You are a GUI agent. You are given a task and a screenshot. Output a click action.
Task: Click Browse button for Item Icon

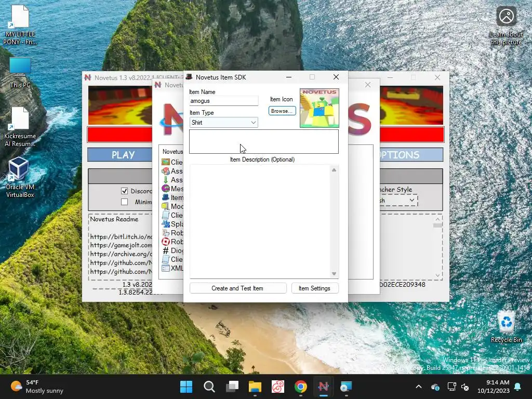click(282, 111)
